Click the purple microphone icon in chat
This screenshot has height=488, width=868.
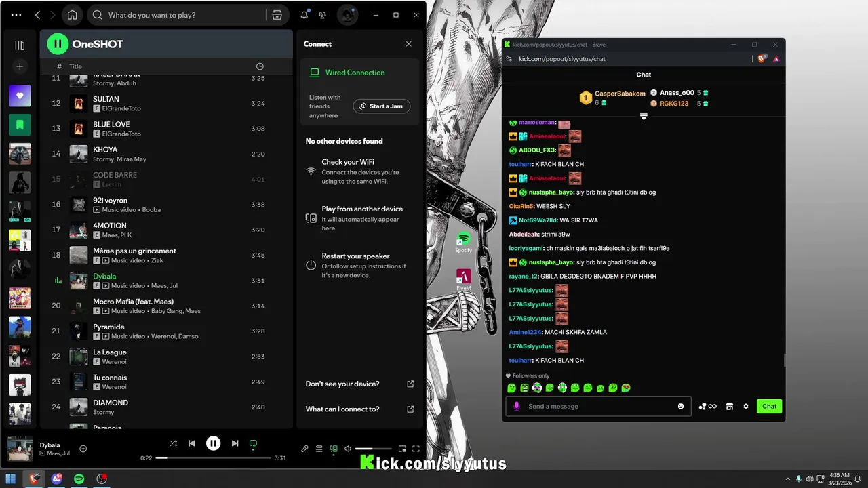517,406
